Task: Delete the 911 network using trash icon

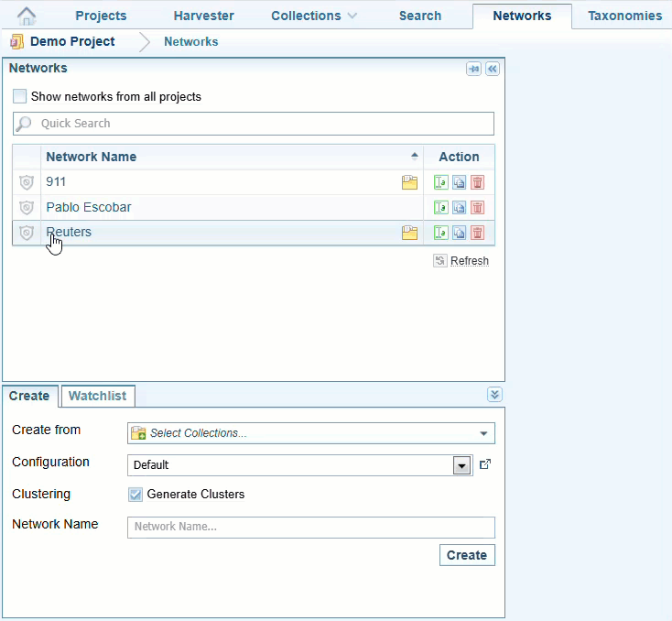Action: 477,182
